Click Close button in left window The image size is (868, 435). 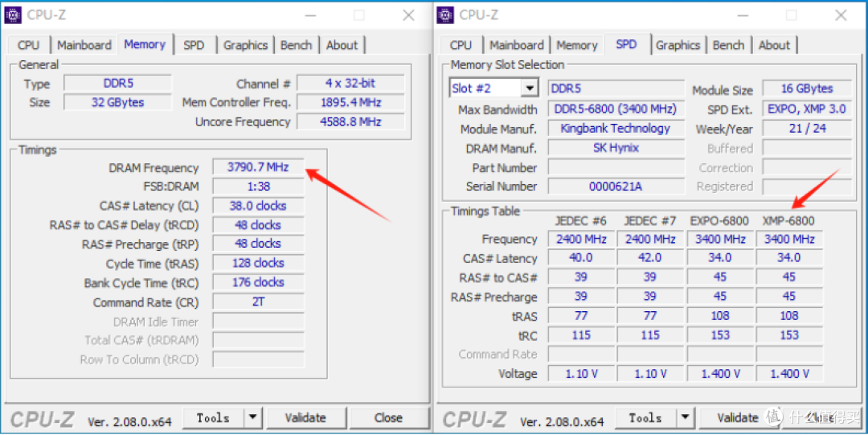point(388,418)
